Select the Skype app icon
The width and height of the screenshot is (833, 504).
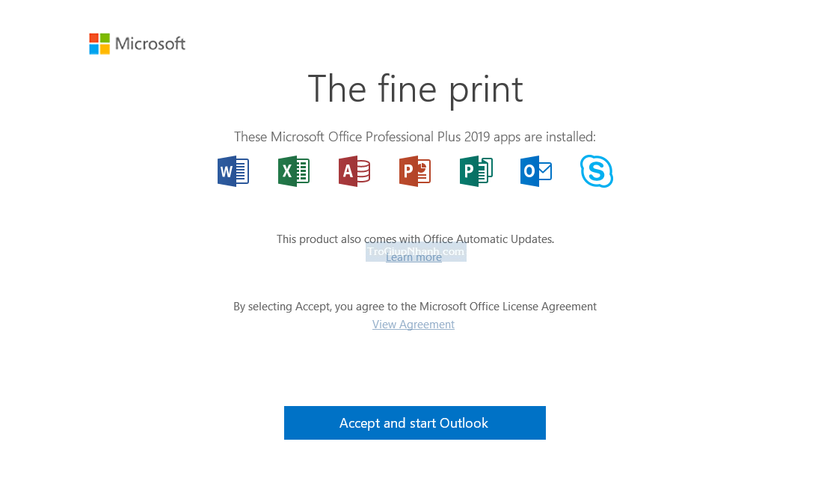click(597, 171)
